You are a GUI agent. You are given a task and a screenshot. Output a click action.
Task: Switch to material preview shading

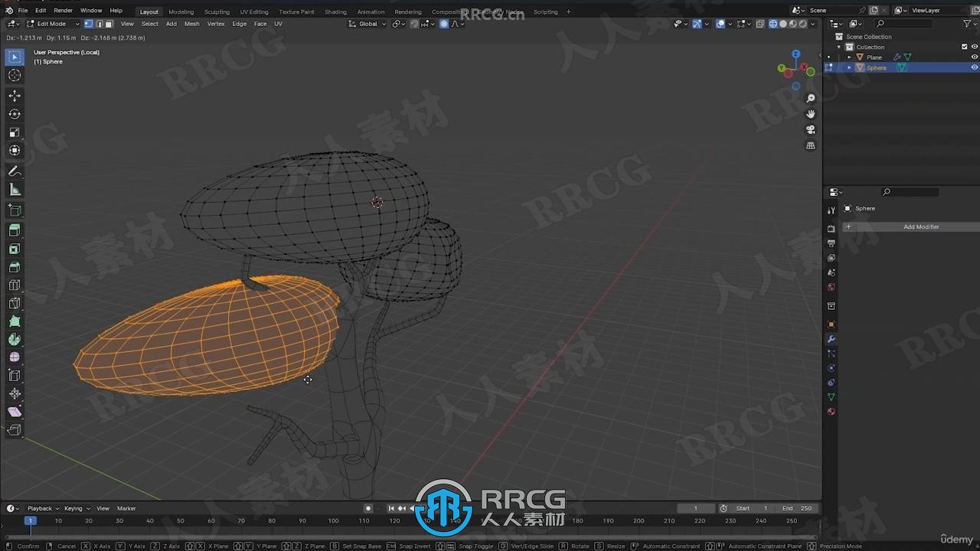click(793, 24)
